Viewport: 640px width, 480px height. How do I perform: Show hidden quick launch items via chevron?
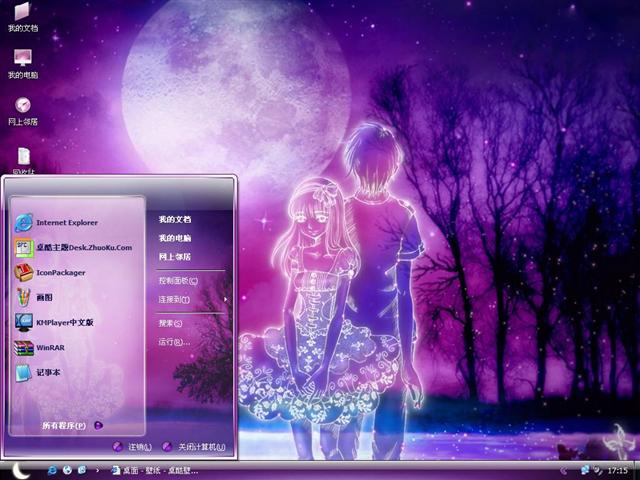96,470
